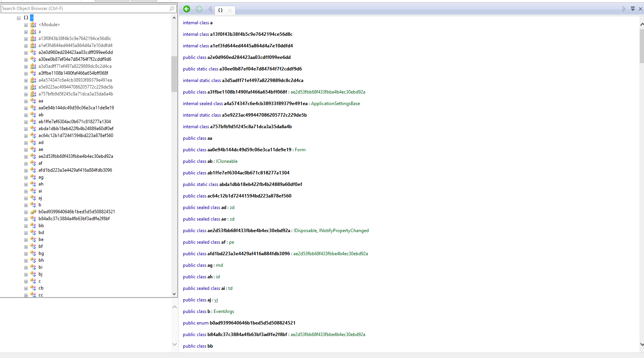Click the class icon beside ab1ffe7ef6304ac0b671c818277a1304
Viewport: 644px width, 358px height.
point(33,122)
